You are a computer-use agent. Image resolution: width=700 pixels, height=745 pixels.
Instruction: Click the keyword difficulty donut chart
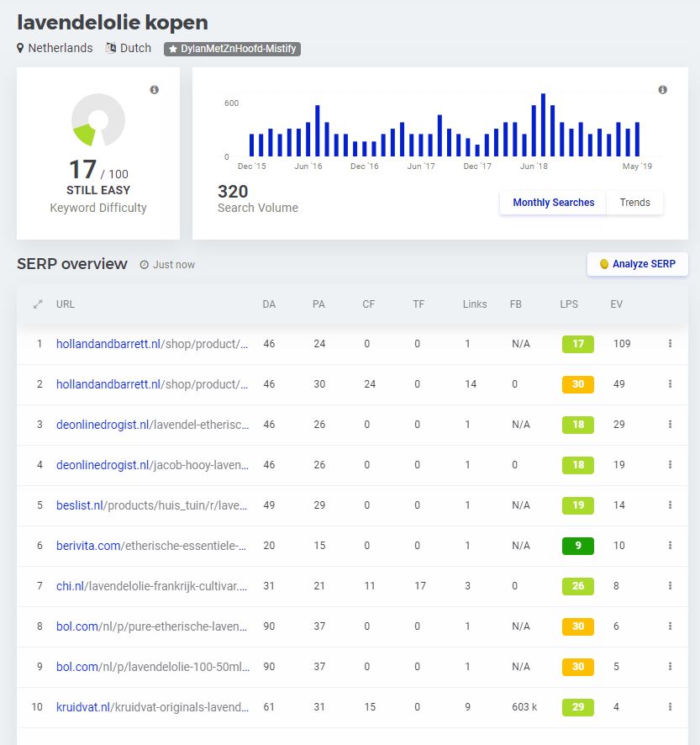(97, 120)
